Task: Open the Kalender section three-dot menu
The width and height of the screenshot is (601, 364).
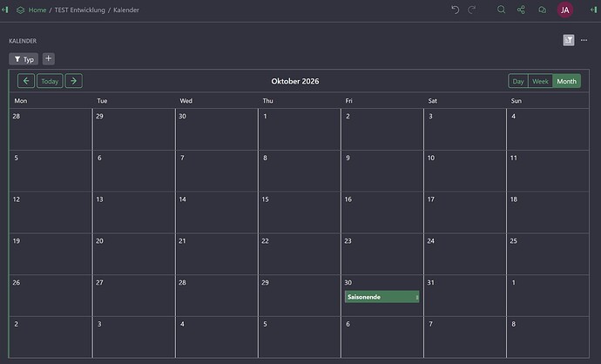Action: tap(584, 40)
